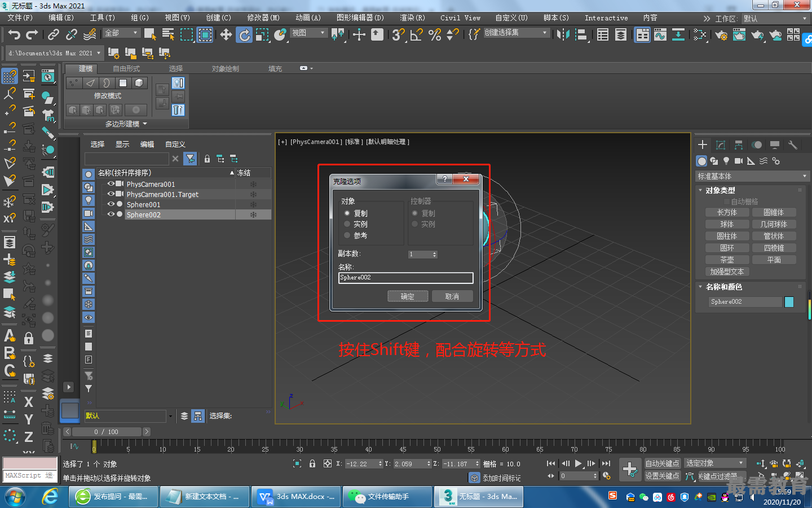Click the Undo arrow icon
812x508 pixels.
point(14,35)
